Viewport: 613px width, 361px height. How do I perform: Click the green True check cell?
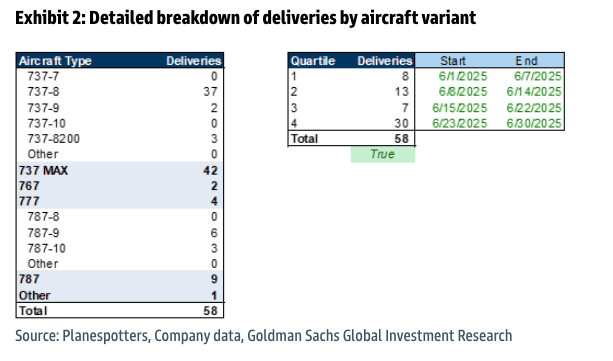pos(383,154)
